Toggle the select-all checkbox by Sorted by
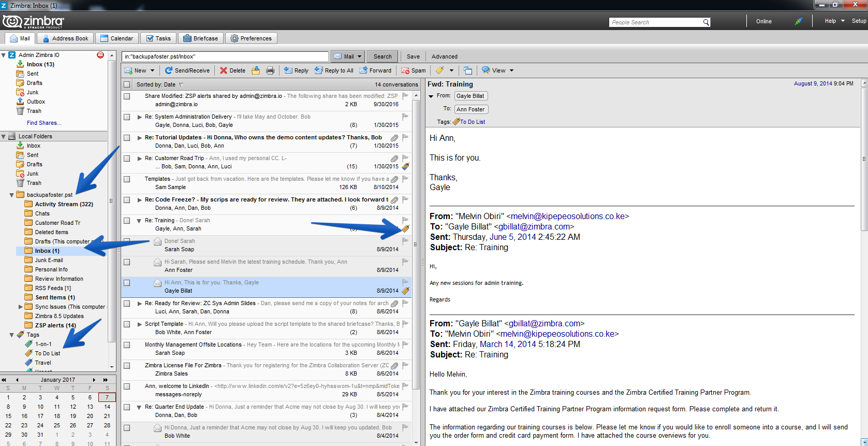The width and height of the screenshot is (868, 446). click(x=127, y=84)
